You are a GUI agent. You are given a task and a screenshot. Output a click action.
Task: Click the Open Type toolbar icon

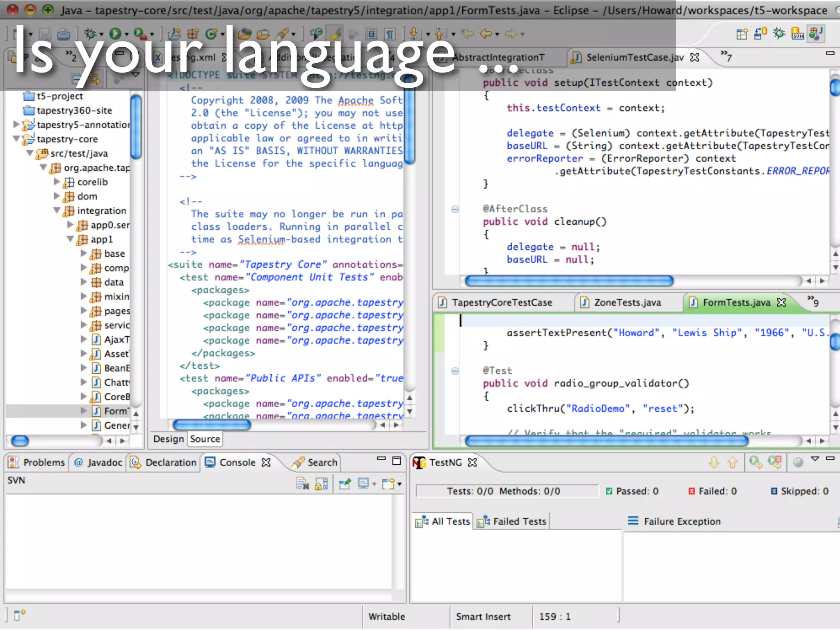point(244,34)
